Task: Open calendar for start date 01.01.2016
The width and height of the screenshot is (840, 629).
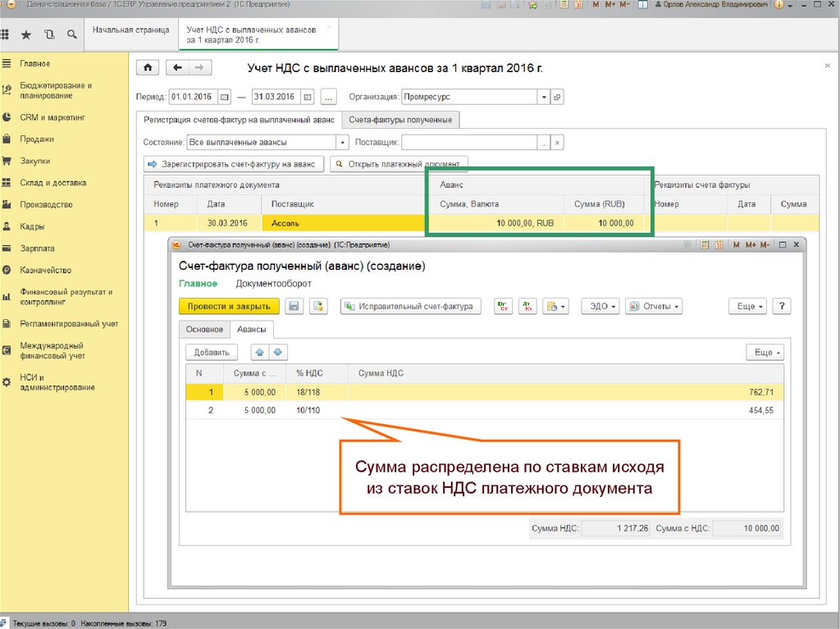Action: point(225,97)
